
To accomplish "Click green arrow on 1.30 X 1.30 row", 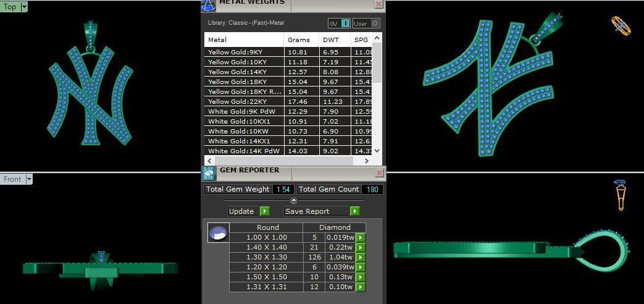I will [360, 257].
